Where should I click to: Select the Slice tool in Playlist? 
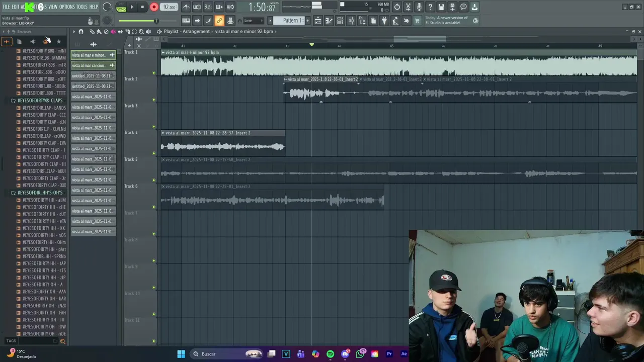pyautogui.click(x=127, y=32)
